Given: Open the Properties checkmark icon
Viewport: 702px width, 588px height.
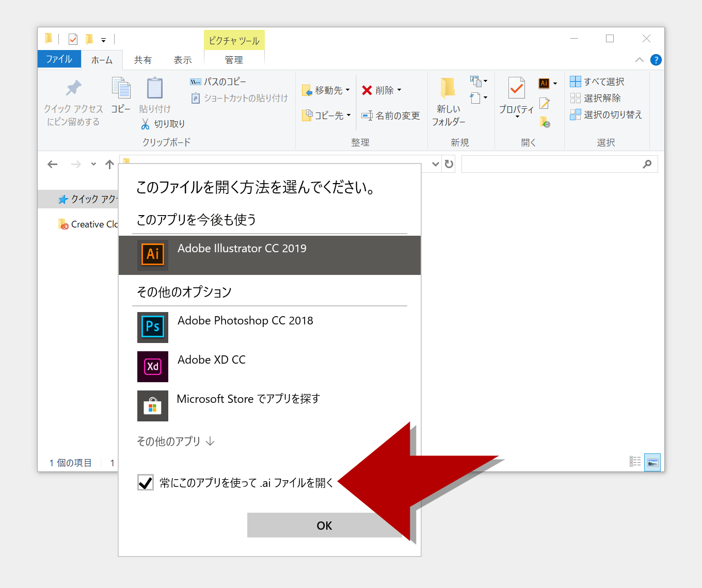Looking at the screenshot, I should tap(516, 88).
